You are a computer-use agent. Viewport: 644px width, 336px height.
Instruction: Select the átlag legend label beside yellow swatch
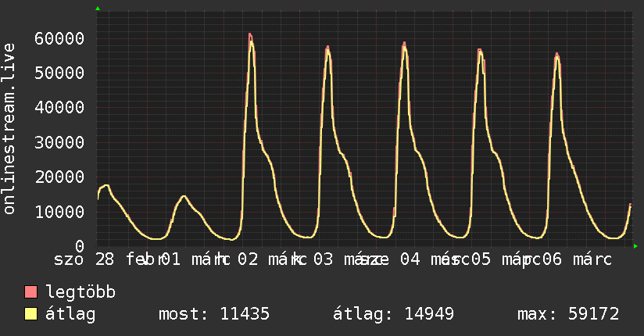(x=70, y=315)
